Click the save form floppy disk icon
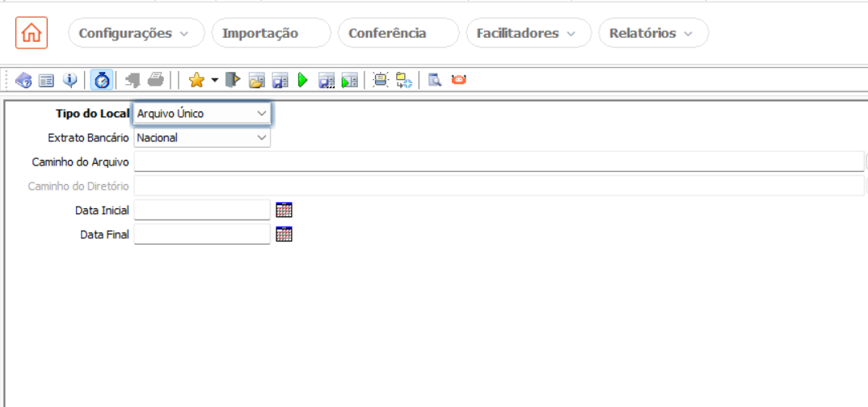The image size is (868, 407). (280, 81)
